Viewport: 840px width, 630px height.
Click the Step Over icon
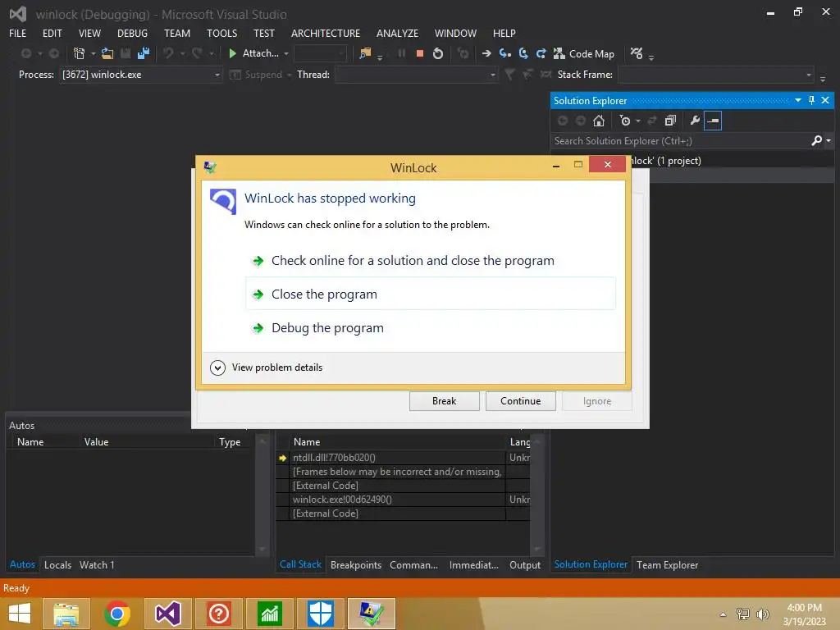(523, 53)
